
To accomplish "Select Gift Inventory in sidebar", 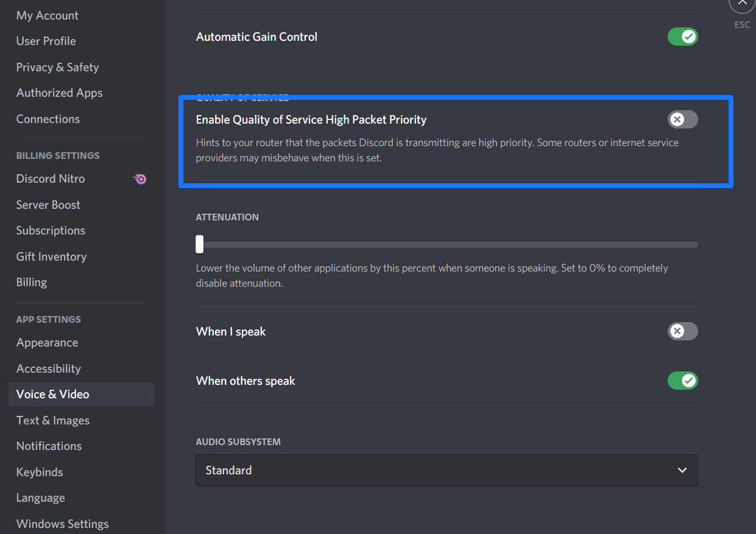I will pos(51,256).
